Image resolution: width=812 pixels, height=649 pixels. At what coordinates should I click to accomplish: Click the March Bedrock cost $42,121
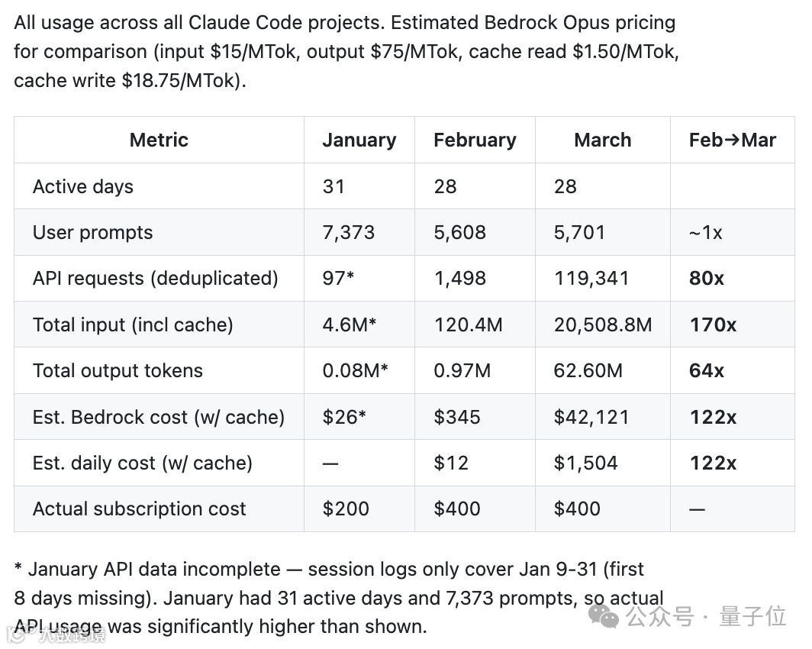point(591,417)
